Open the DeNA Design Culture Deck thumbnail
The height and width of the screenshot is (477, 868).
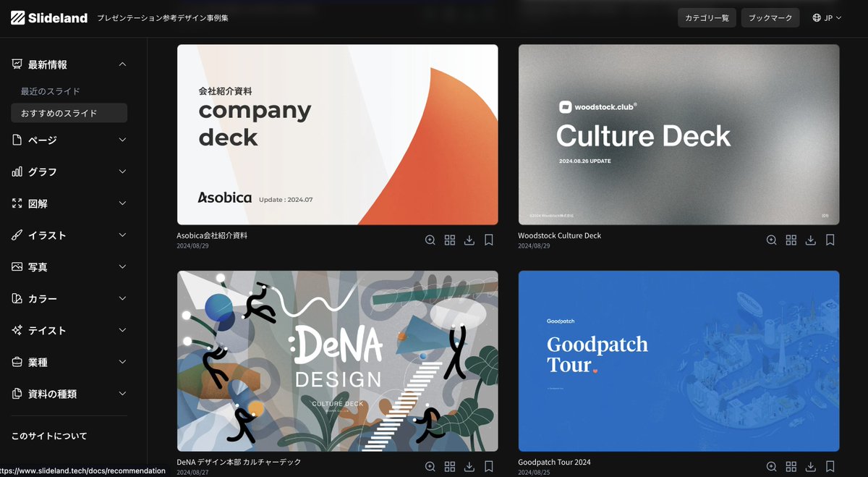pos(337,361)
